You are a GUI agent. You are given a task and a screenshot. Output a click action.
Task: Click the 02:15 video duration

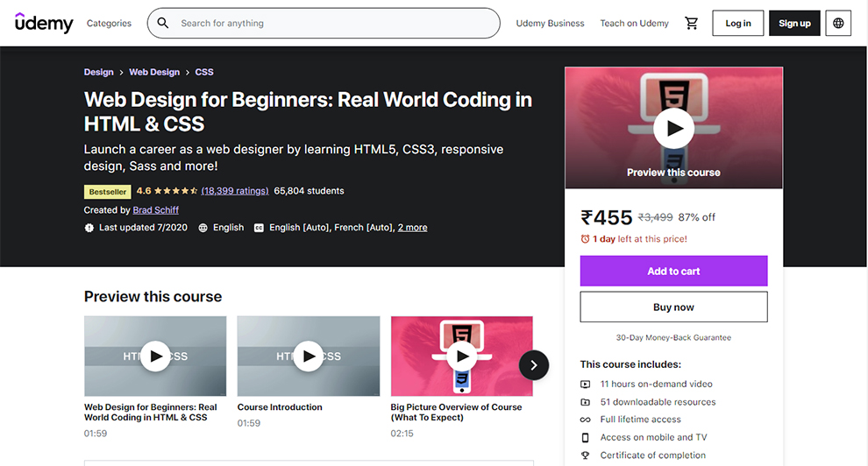pyautogui.click(x=402, y=434)
